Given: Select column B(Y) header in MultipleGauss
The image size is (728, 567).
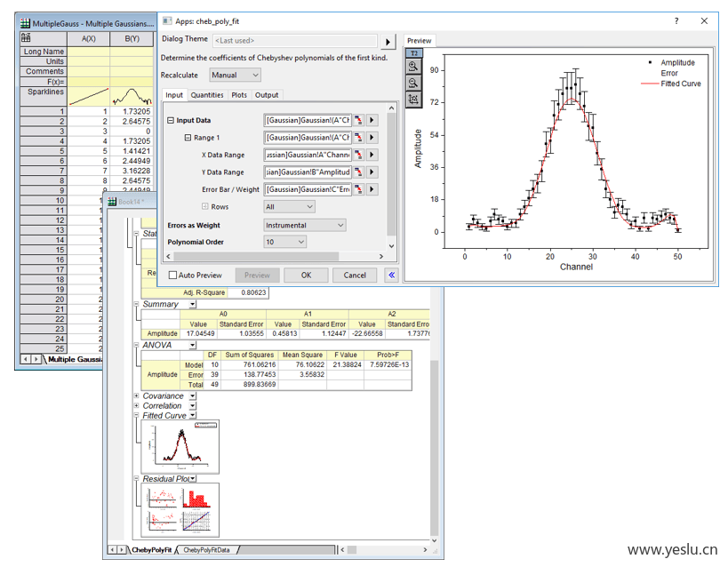Looking at the screenshot, I should 132,39.
